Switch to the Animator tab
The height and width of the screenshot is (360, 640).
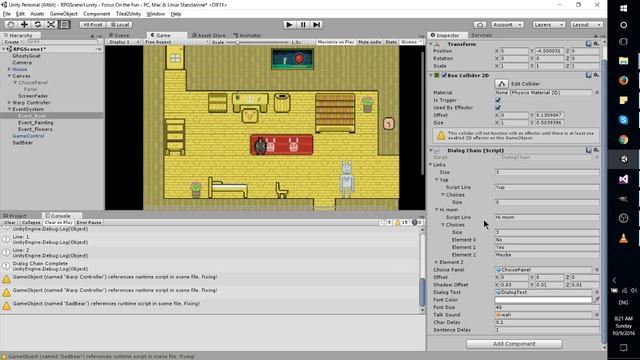(x=247, y=36)
